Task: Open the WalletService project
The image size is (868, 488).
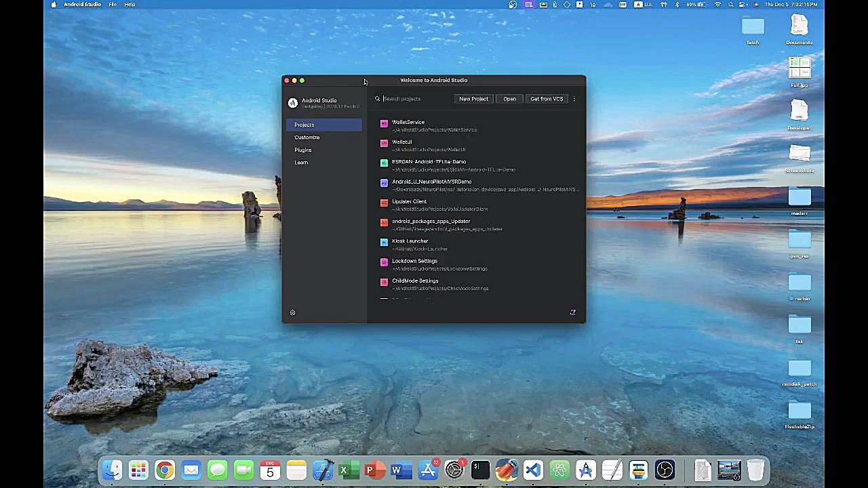Action: pyautogui.click(x=478, y=126)
